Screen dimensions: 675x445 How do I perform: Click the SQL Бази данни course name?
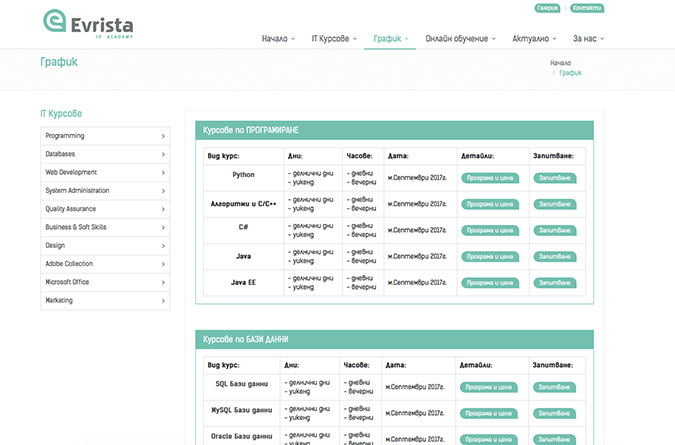pyautogui.click(x=242, y=384)
